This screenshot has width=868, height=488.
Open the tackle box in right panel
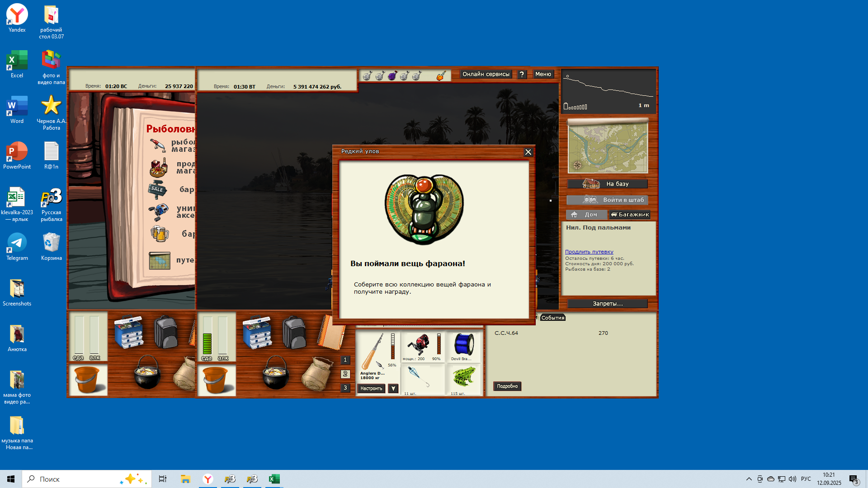[257, 333]
